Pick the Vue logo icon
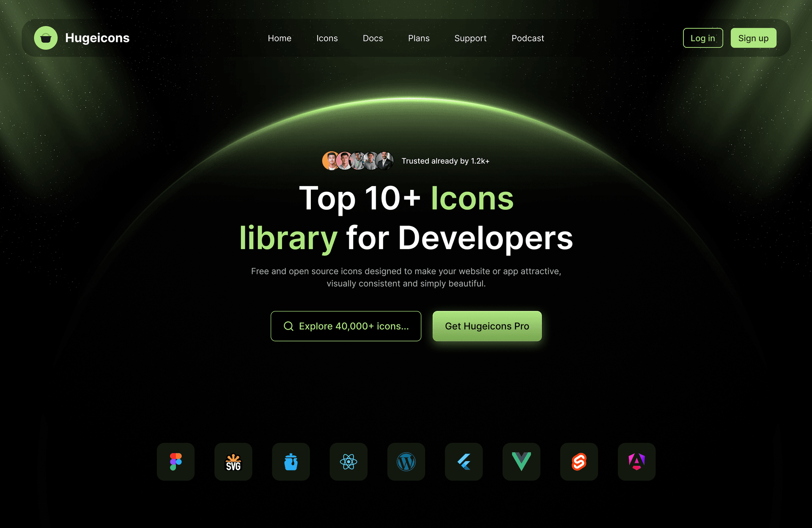Screen dimensions: 812x528 pyautogui.click(x=521, y=462)
